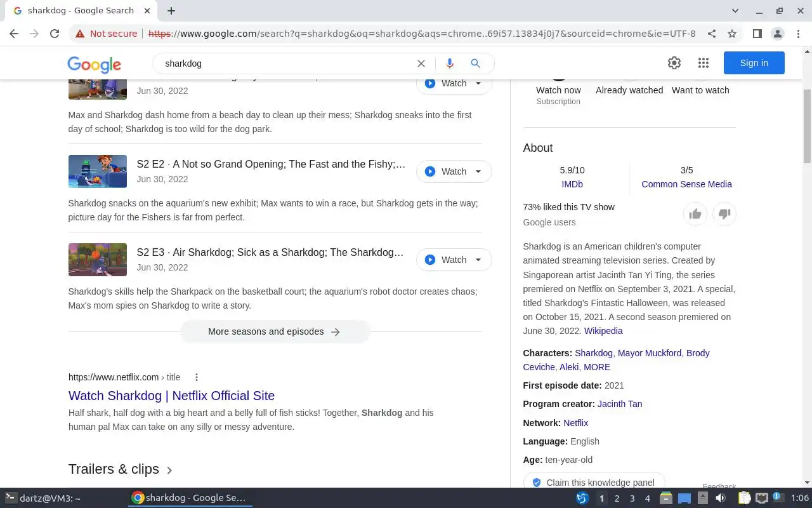
Task: Switch to workspace 2
Action: point(617,498)
